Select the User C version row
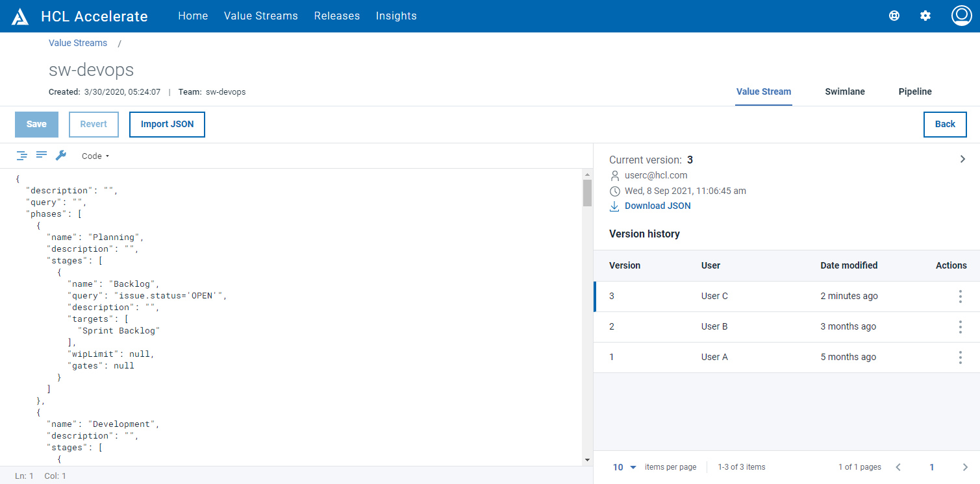 tap(786, 296)
